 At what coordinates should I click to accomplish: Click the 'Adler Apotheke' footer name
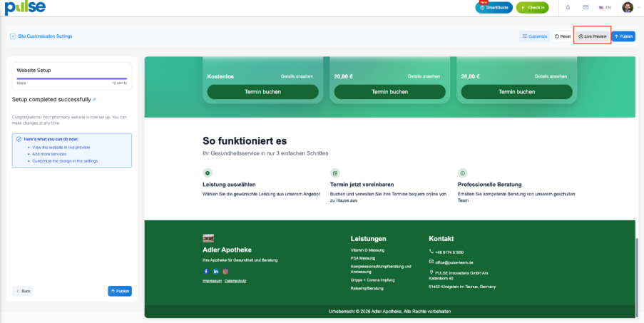tap(227, 250)
